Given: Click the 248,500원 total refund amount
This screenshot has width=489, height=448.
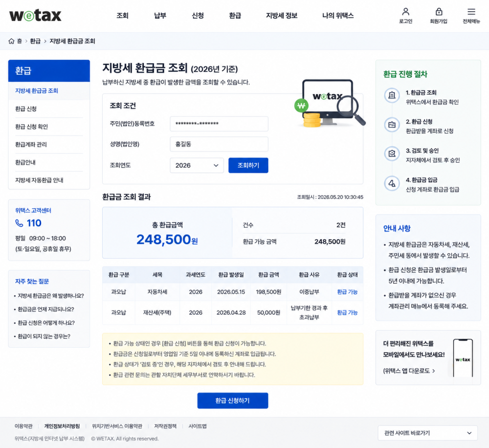Looking at the screenshot, I should (167, 240).
